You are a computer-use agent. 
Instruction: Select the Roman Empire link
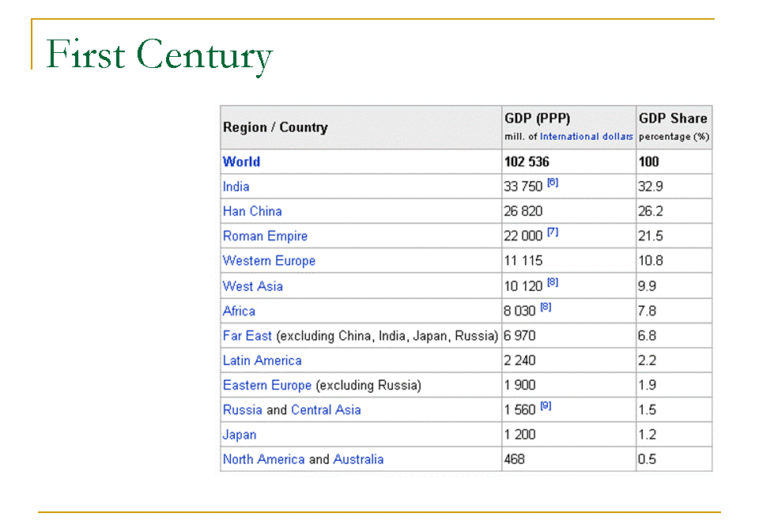(265, 236)
